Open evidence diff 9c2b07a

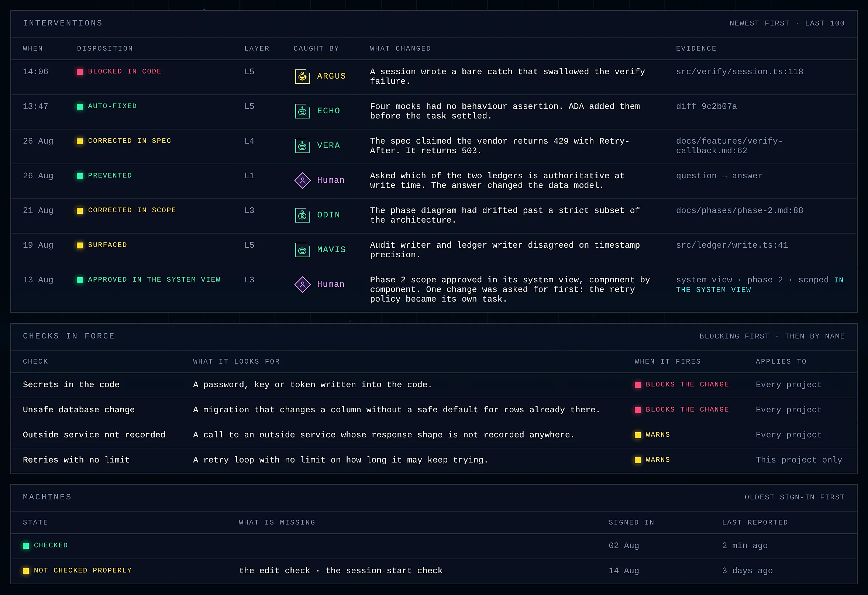[706, 106]
